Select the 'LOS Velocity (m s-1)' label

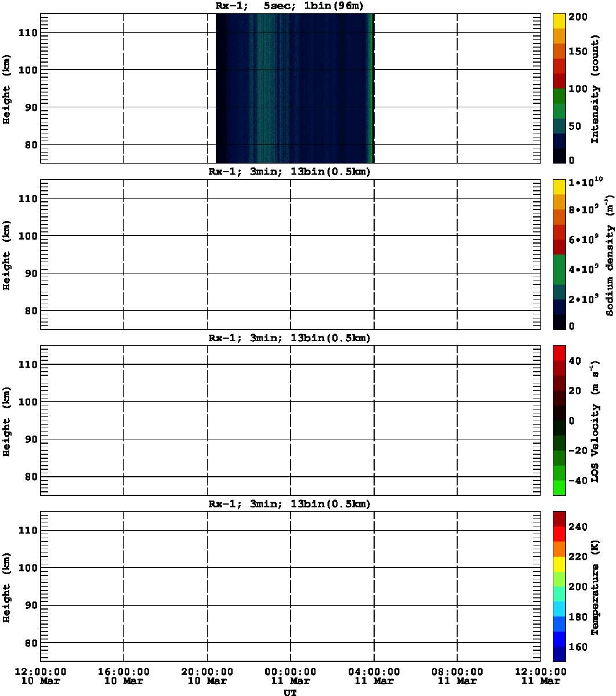click(595, 420)
